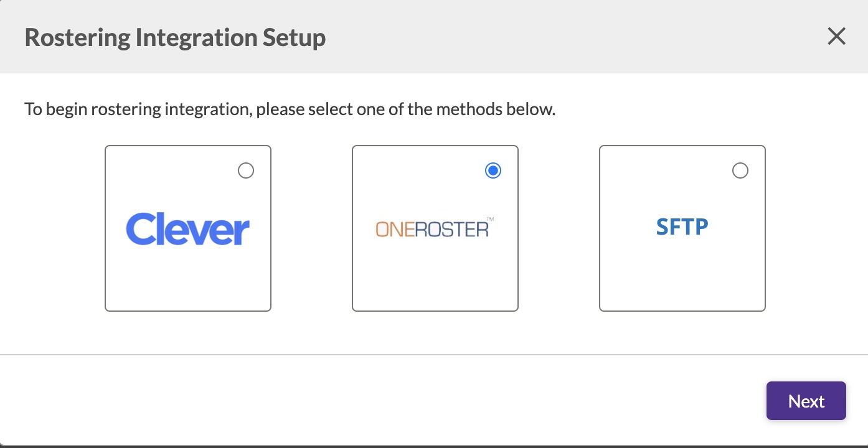This screenshot has height=448, width=868.
Task: Click the empty area below the SFTP label
Action: [682, 280]
